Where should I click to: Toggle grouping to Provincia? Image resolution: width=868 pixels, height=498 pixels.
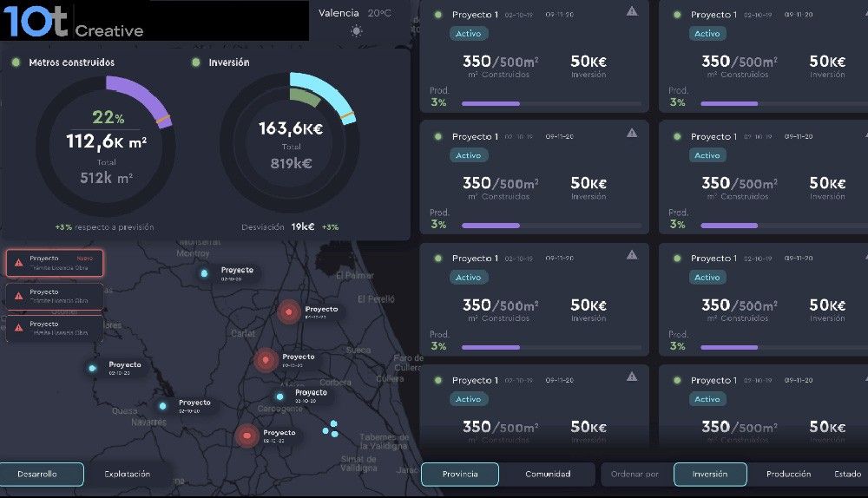460,474
